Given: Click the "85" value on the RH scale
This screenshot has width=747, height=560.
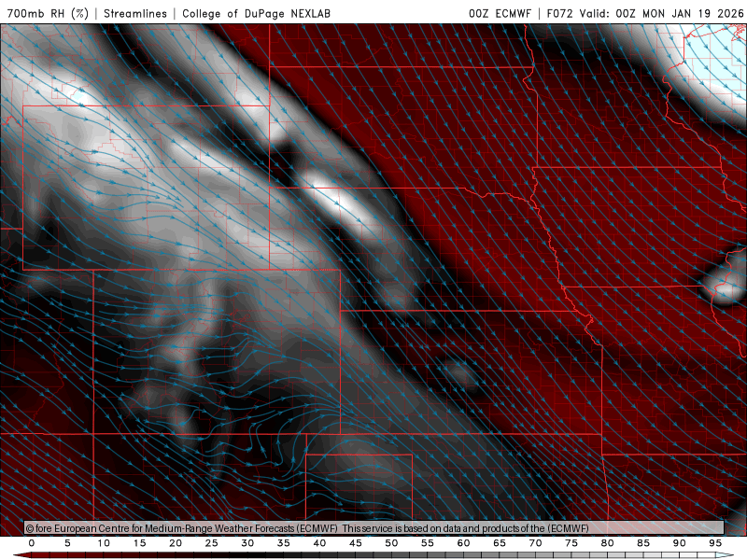Looking at the screenshot, I should (x=643, y=543).
